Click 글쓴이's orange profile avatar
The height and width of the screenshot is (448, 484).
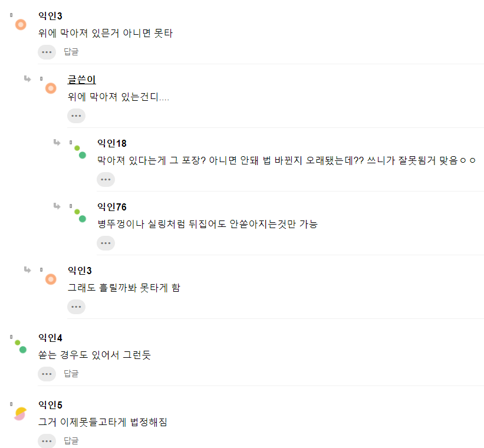pyautogui.click(x=51, y=88)
